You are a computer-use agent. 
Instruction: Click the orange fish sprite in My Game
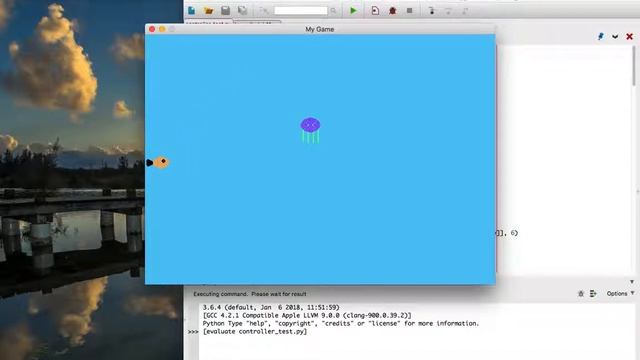click(x=158, y=162)
